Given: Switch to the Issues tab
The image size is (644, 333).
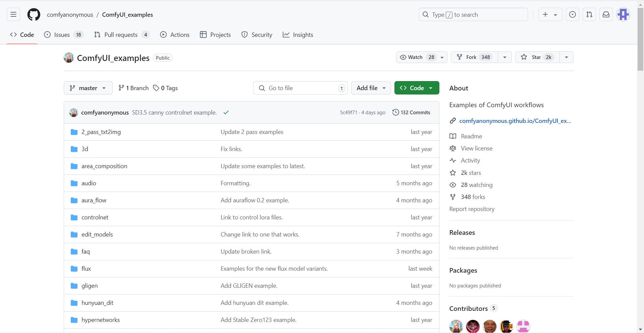Looking at the screenshot, I should [x=64, y=35].
